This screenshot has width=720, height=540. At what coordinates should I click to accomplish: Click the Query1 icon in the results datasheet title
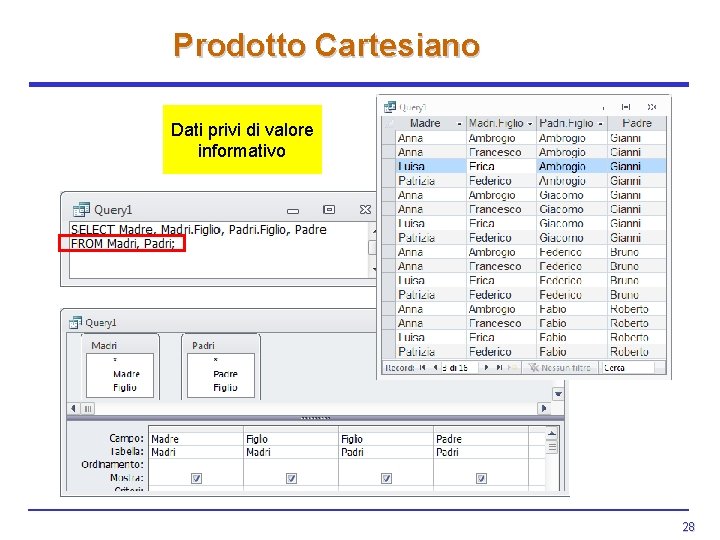(390, 107)
